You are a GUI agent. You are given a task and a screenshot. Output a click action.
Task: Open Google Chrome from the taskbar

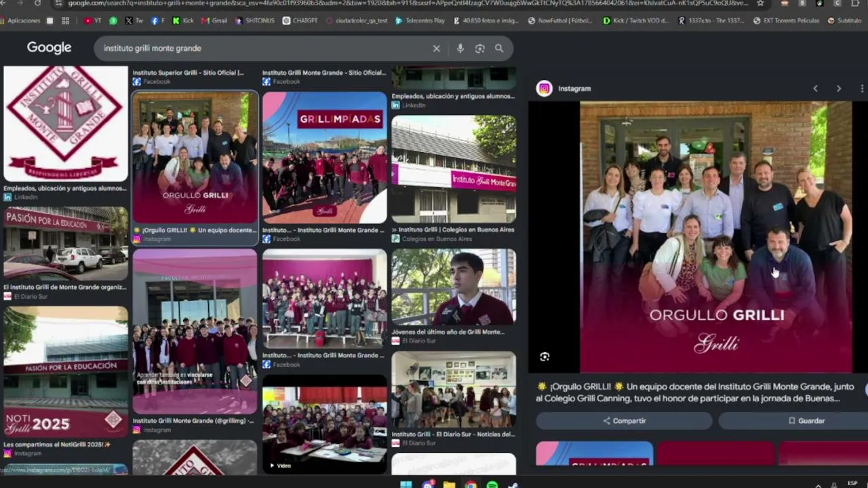point(471,484)
